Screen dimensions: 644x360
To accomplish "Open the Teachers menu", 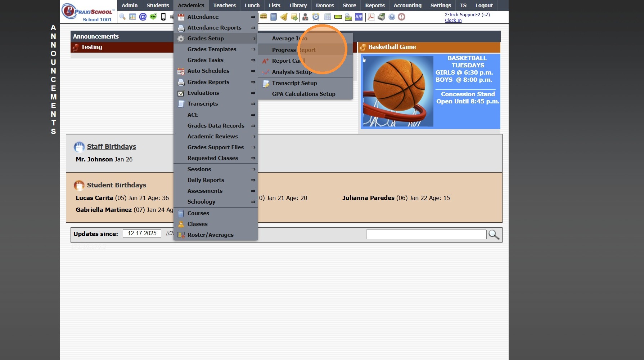I will point(224,5).
